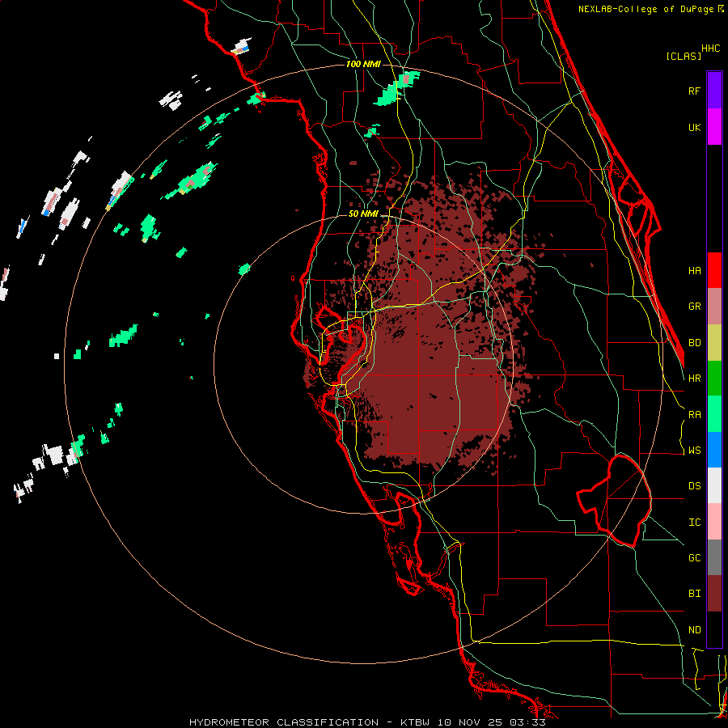Click the DS white legend swatch
Image resolution: width=728 pixels, height=728 pixels.
[x=714, y=485]
